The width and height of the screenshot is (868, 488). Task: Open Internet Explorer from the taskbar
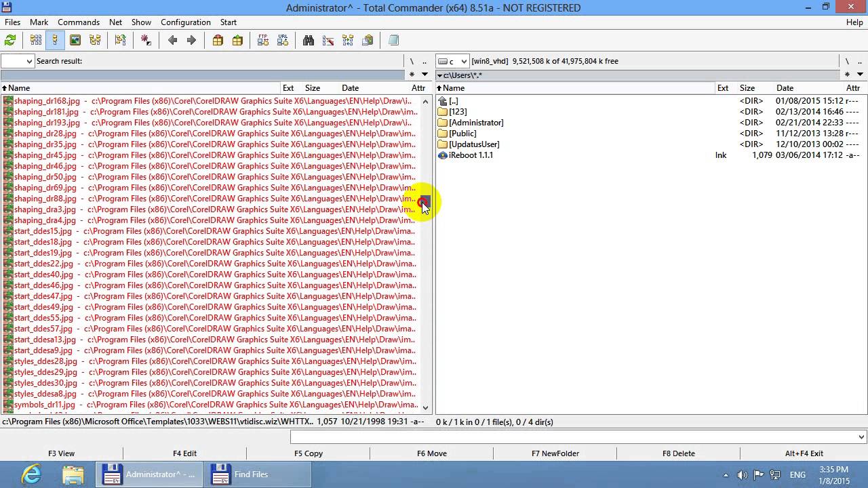(x=31, y=474)
